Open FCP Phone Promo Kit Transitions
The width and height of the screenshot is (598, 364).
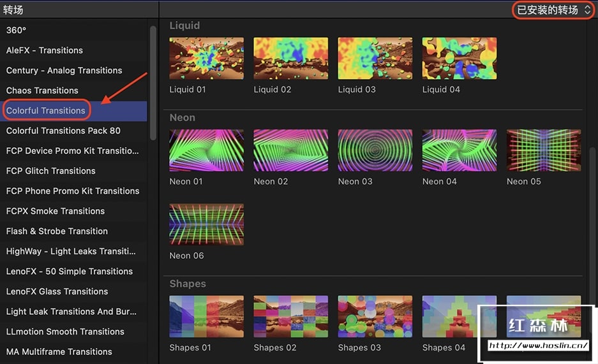pos(73,191)
